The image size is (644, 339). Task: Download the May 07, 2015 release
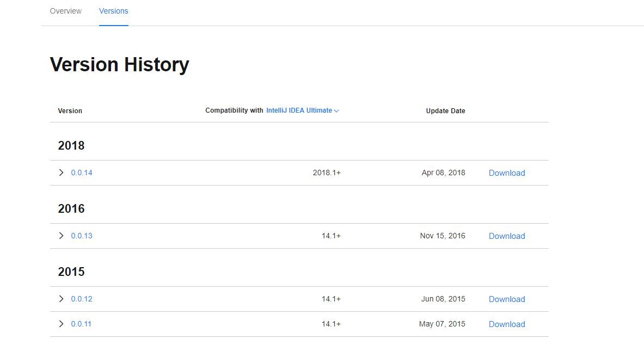pos(507,324)
